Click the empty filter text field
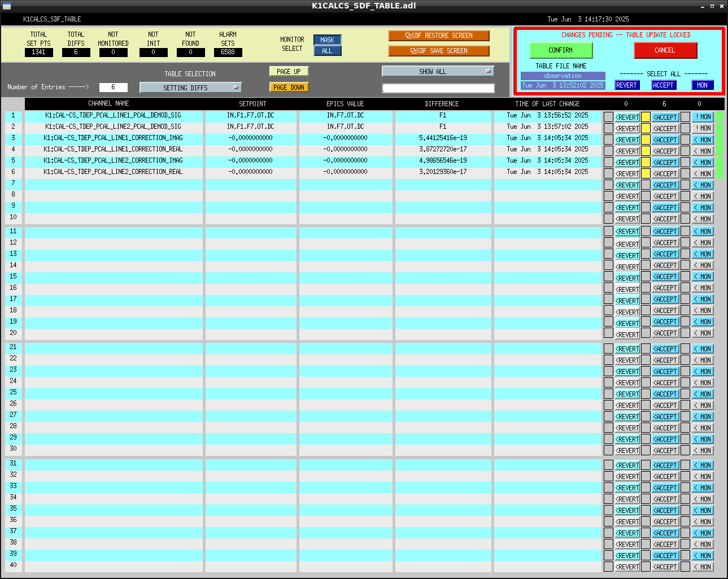 pyautogui.click(x=438, y=88)
